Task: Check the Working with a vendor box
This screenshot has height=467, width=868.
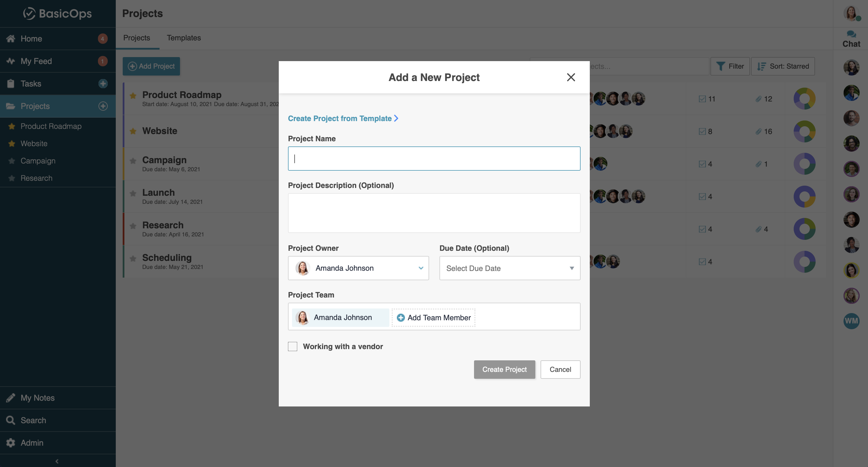Action: click(x=293, y=346)
